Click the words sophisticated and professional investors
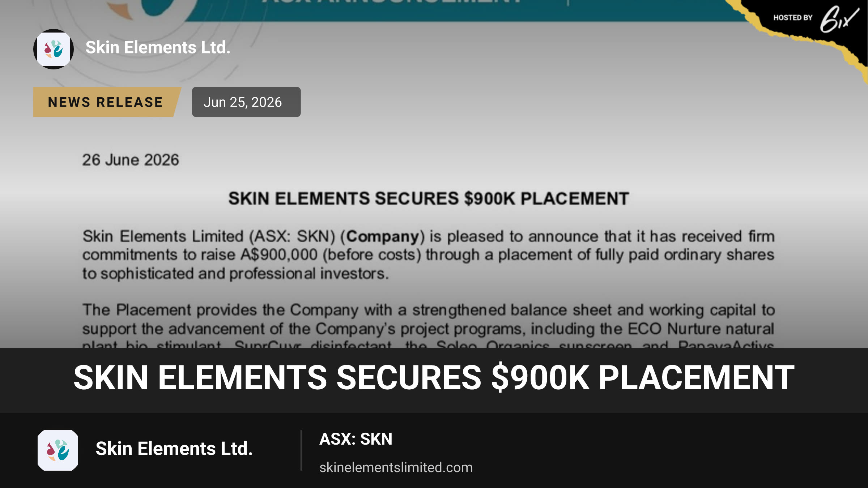Viewport: 868px width, 488px height. point(244,274)
